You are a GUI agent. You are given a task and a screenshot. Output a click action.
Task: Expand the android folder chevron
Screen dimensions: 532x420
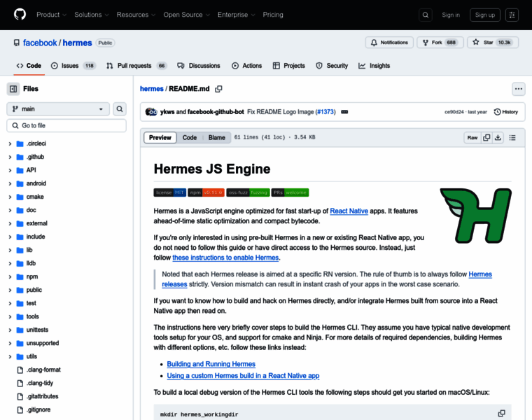[x=10, y=183]
